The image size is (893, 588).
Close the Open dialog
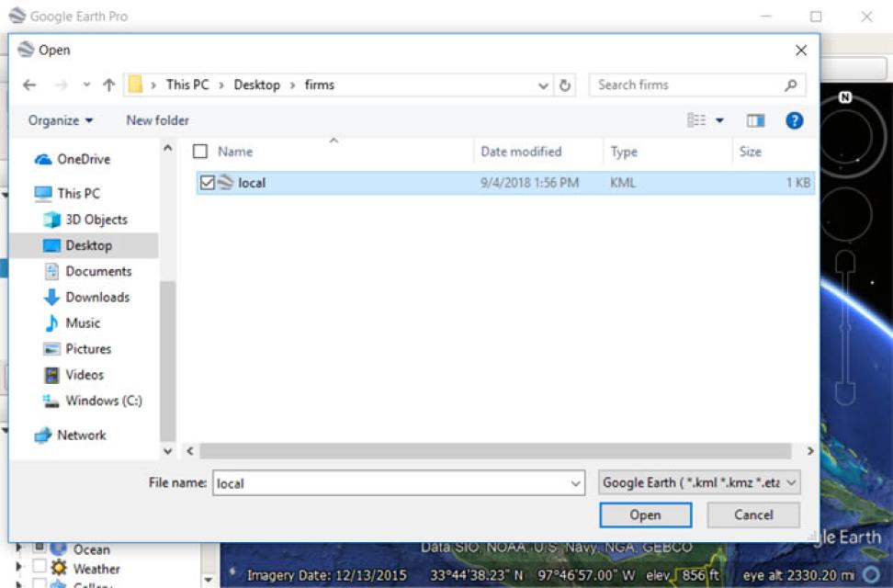(801, 51)
